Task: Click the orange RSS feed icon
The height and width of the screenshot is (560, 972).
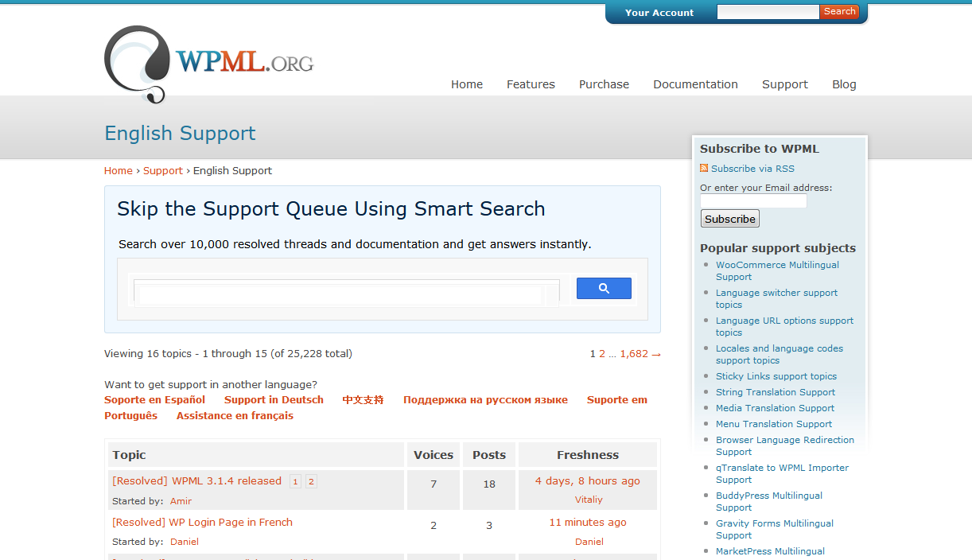Action: click(704, 169)
